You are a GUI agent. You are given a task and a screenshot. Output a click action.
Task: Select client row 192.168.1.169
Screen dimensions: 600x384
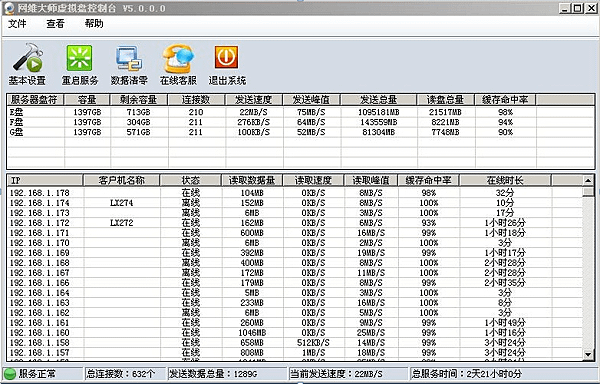(295, 252)
